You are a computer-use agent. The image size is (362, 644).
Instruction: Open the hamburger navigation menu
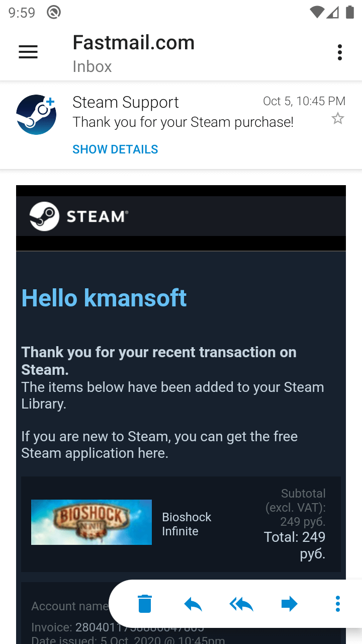tap(28, 52)
